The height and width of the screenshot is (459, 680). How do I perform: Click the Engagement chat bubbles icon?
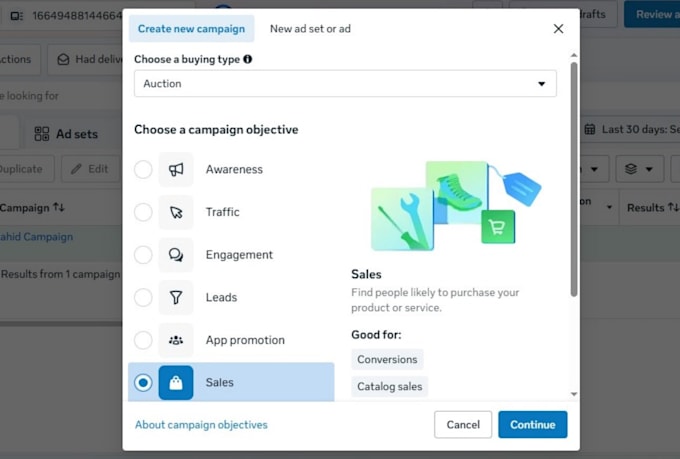(176, 255)
